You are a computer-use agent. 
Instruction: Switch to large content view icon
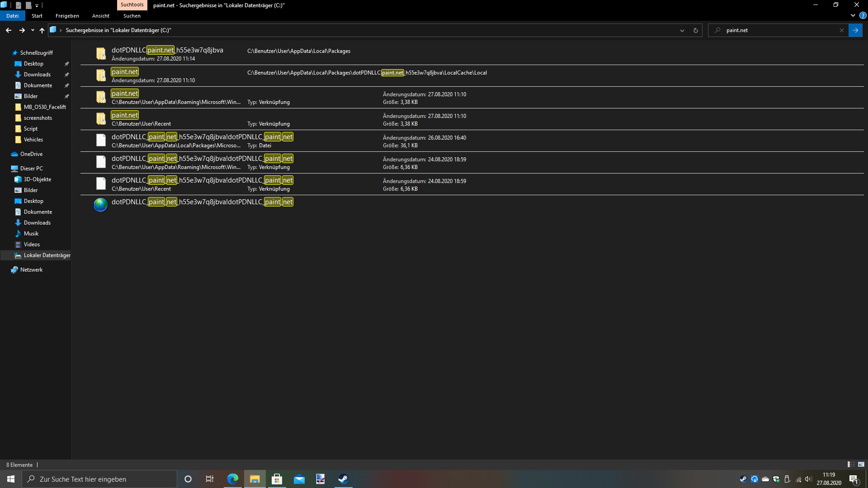coord(861,465)
